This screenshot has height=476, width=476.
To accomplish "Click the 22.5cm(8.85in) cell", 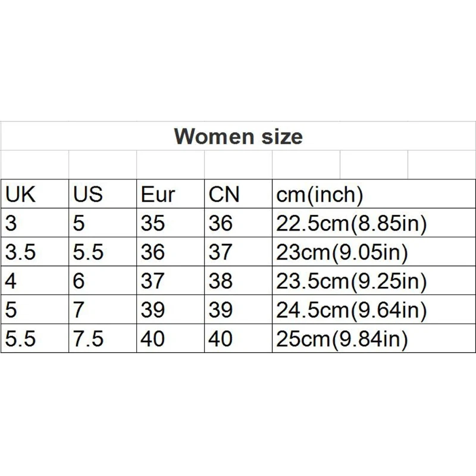I will point(374,223).
